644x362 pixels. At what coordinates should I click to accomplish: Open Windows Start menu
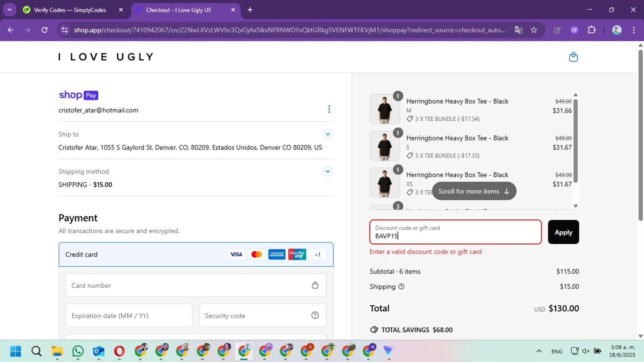pyautogui.click(x=15, y=351)
